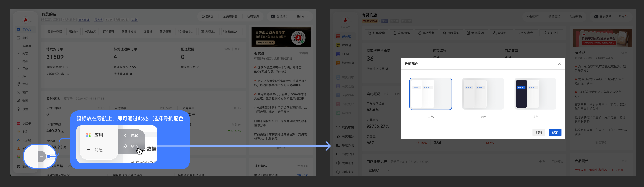
Task: Open the 小红书 app icon
Action: point(18,123)
